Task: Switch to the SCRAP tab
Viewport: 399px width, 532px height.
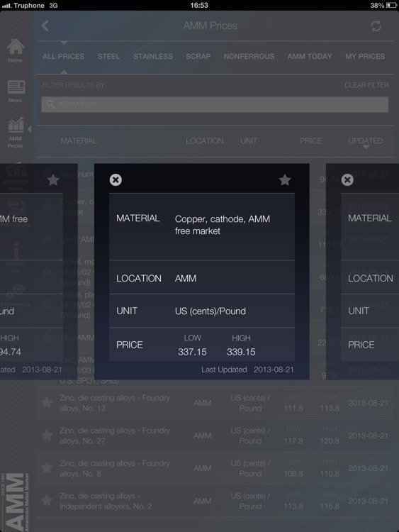Action: 198,56
